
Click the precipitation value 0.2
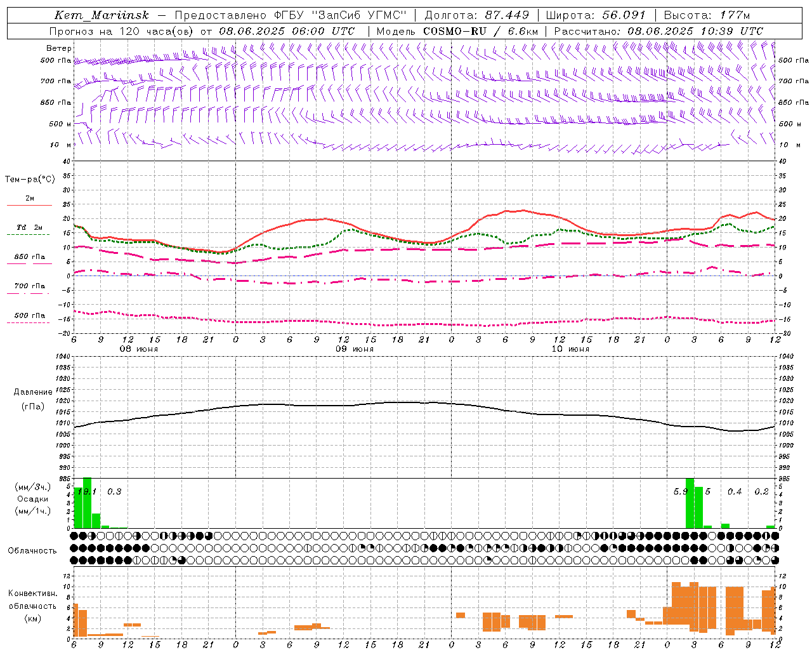tap(761, 492)
